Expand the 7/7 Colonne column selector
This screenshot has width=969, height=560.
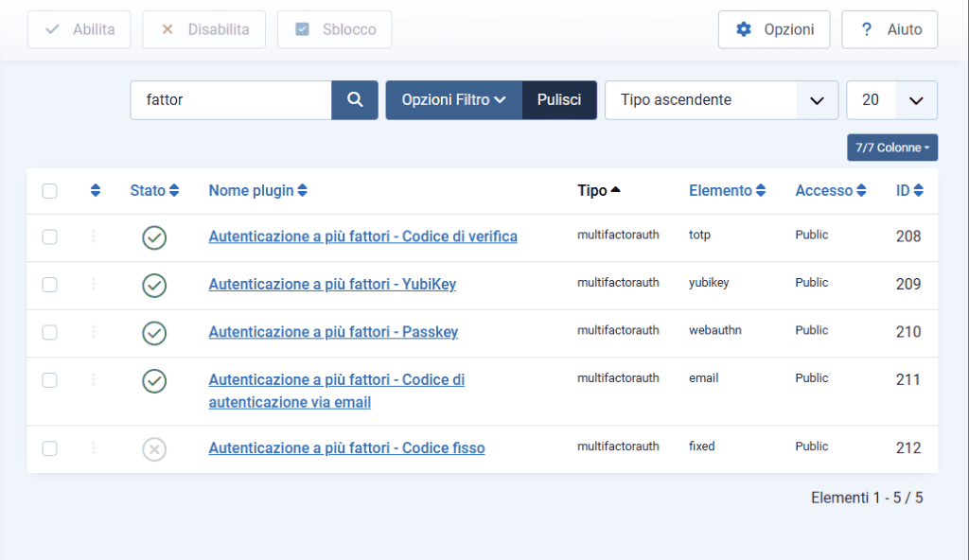(x=891, y=148)
